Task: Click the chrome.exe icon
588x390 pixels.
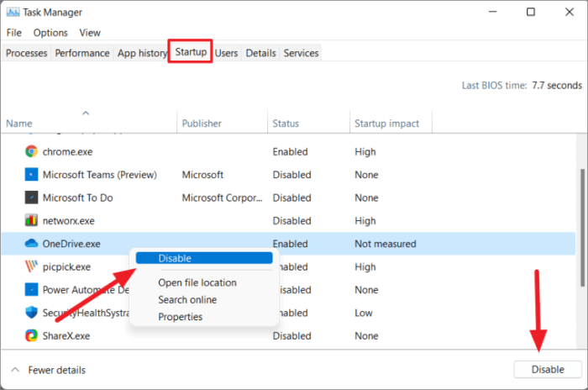Action: [x=32, y=151]
